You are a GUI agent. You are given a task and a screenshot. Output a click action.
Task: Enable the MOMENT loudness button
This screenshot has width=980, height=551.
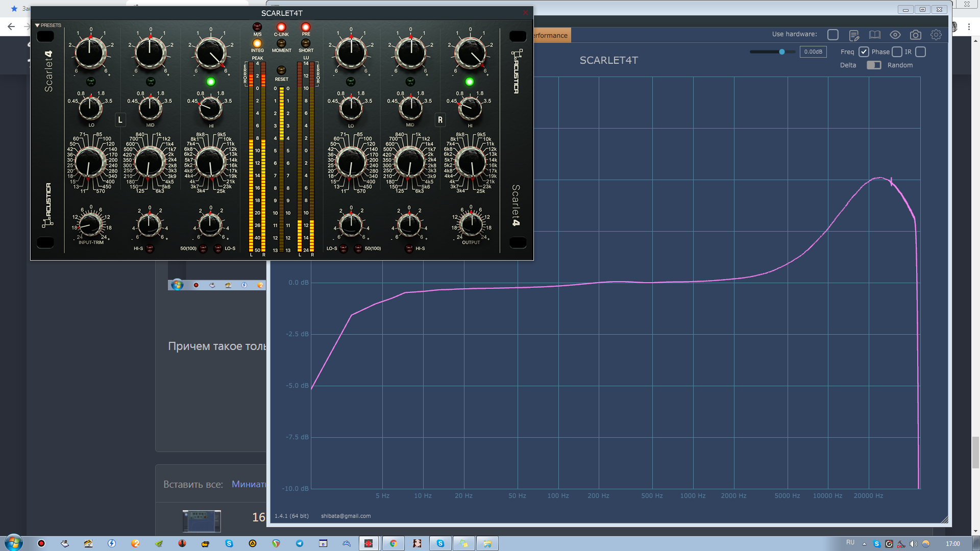point(281,44)
